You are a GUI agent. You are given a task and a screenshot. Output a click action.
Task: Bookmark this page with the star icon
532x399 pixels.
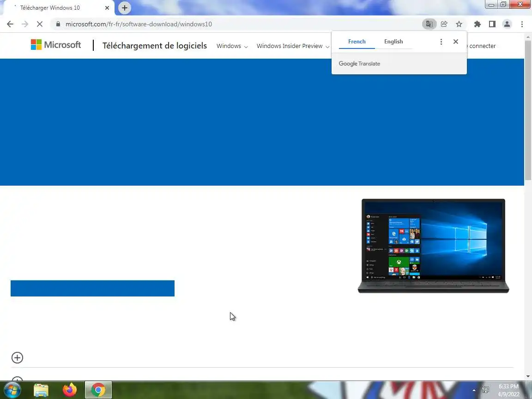tap(459, 24)
